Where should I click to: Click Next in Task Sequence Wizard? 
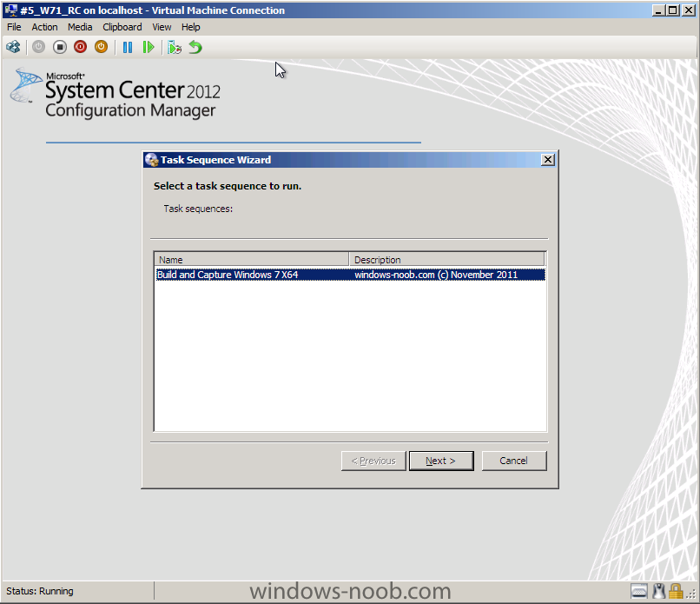(x=441, y=461)
